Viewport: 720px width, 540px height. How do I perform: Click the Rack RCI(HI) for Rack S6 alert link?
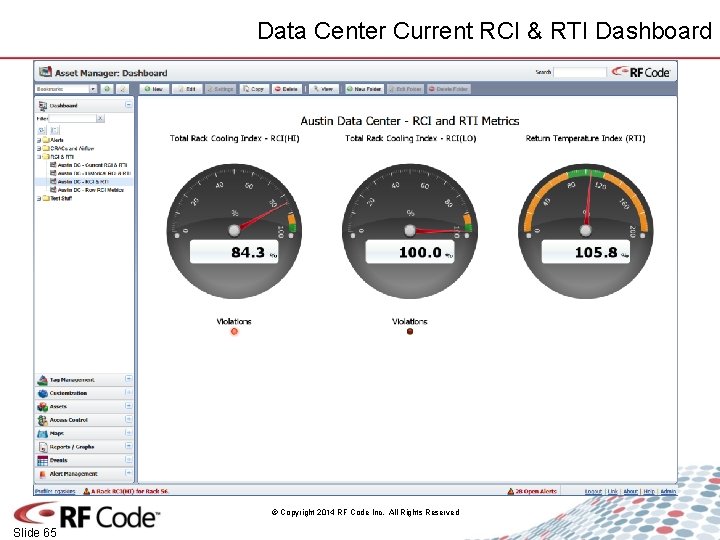(x=130, y=491)
